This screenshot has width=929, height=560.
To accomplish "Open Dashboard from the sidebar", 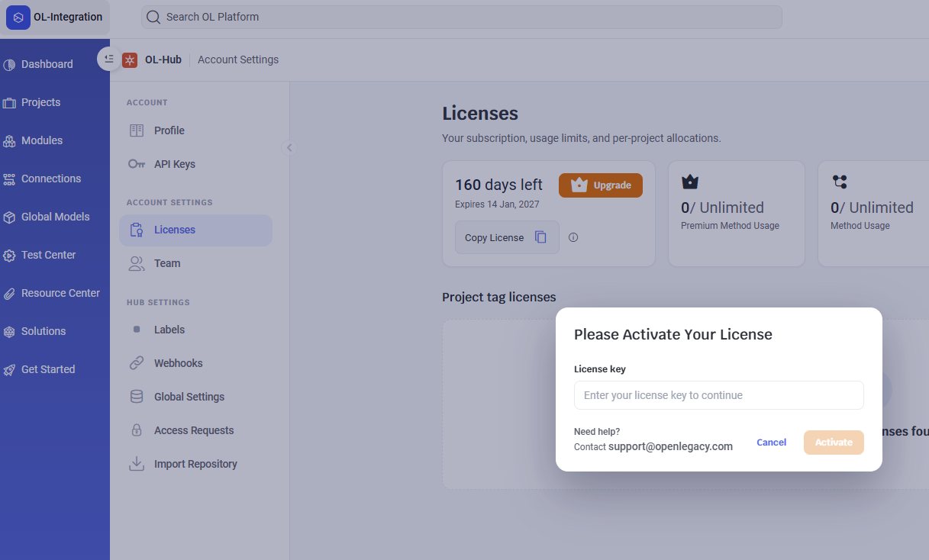I will (47, 64).
